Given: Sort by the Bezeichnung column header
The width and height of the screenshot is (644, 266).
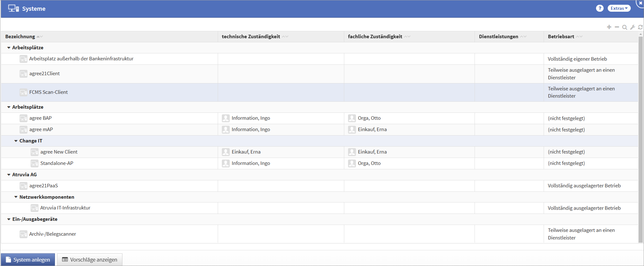Looking at the screenshot, I should pos(20,37).
